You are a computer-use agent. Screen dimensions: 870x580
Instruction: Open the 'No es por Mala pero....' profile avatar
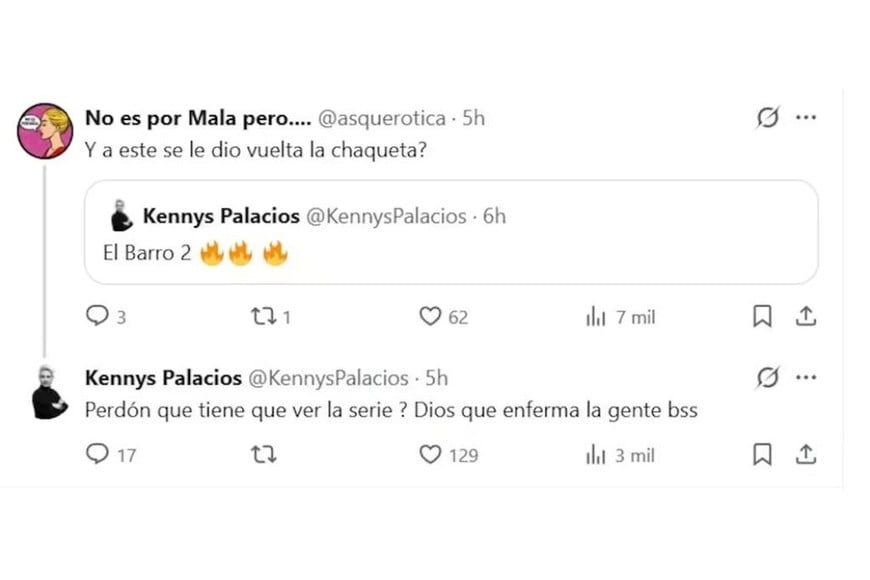pyautogui.click(x=45, y=130)
